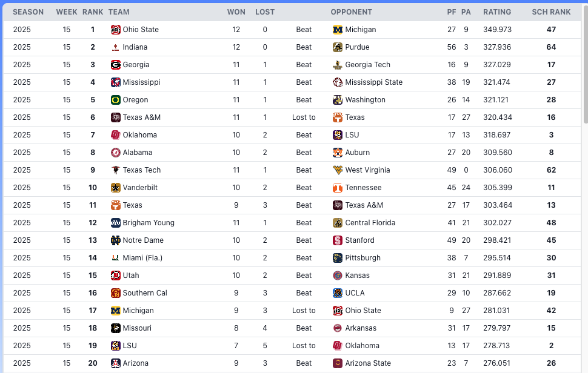Click the Indiana team logo
The width and height of the screenshot is (588, 373).
tap(116, 47)
